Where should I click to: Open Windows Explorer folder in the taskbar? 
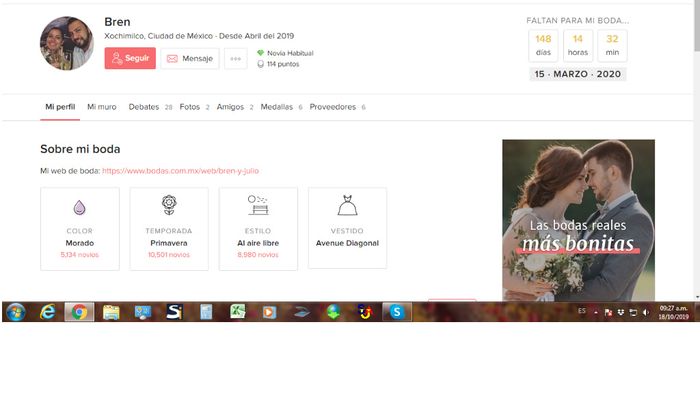click(x=111, y=312)
